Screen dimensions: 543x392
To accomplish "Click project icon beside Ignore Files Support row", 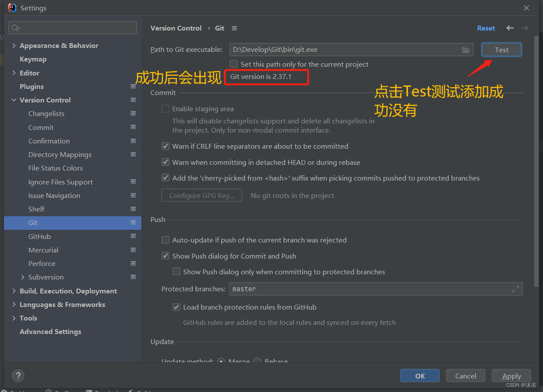I will pyautogui.click(x=133, y=182).
